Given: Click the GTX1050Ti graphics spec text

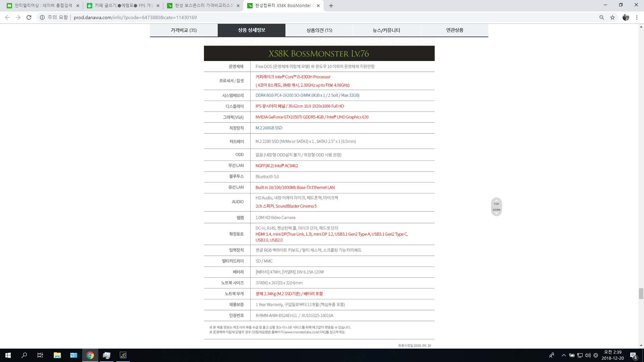Looking at the screenshot, I should click(312, 117).
